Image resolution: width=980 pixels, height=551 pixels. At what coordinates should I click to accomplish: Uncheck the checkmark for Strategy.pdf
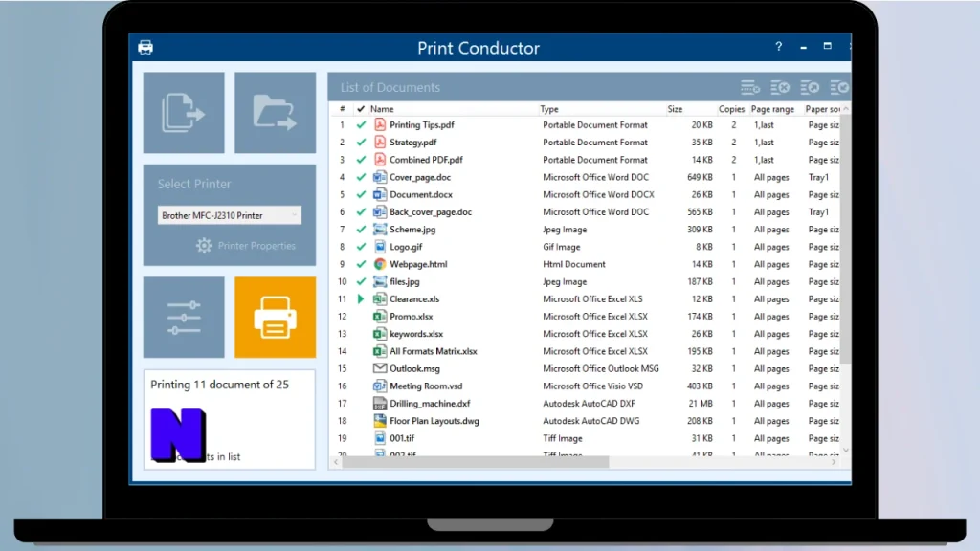coord(361,143)
